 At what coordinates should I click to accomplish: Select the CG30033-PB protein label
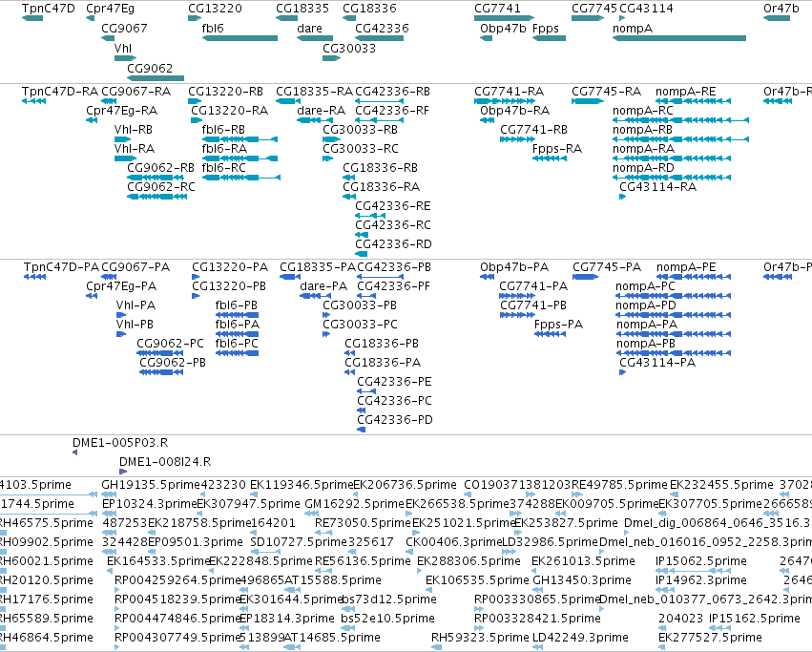pos(360,305)
